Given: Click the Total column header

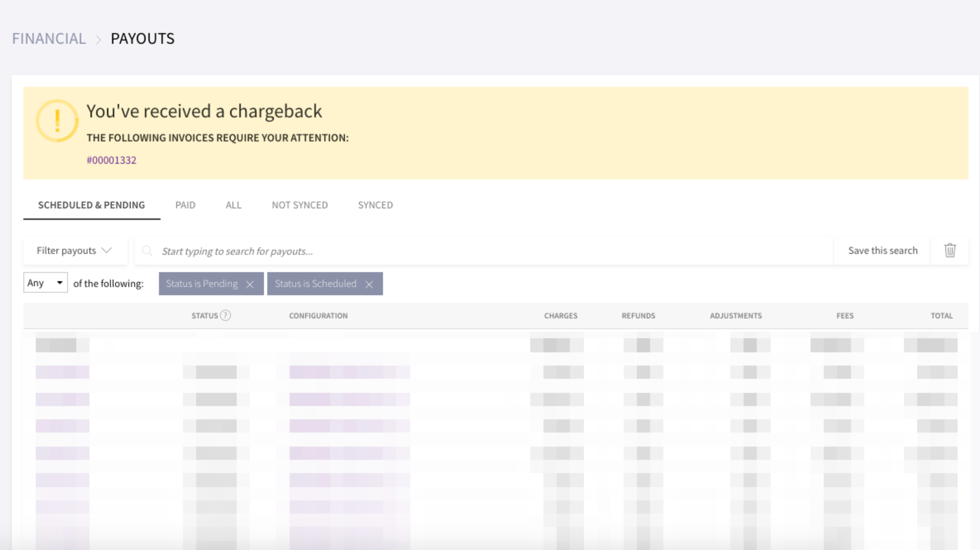Looking at the screenshot, I should point(941,316).
